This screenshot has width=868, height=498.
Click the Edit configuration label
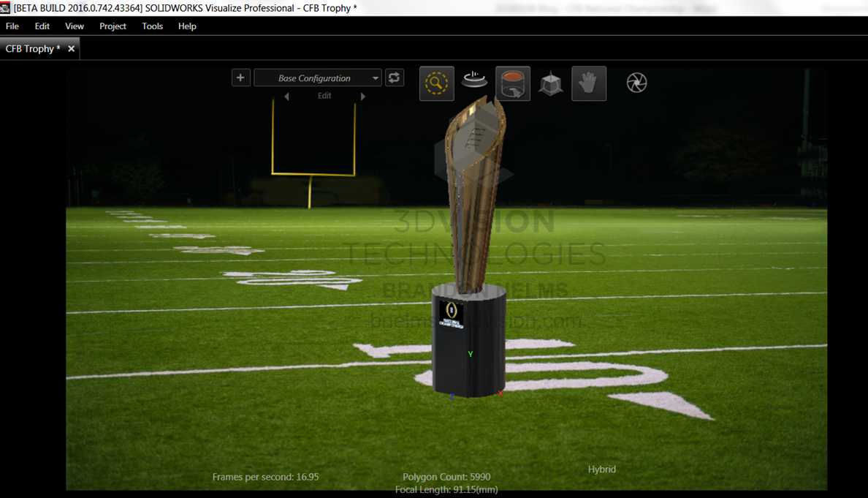tap(324, 96)
